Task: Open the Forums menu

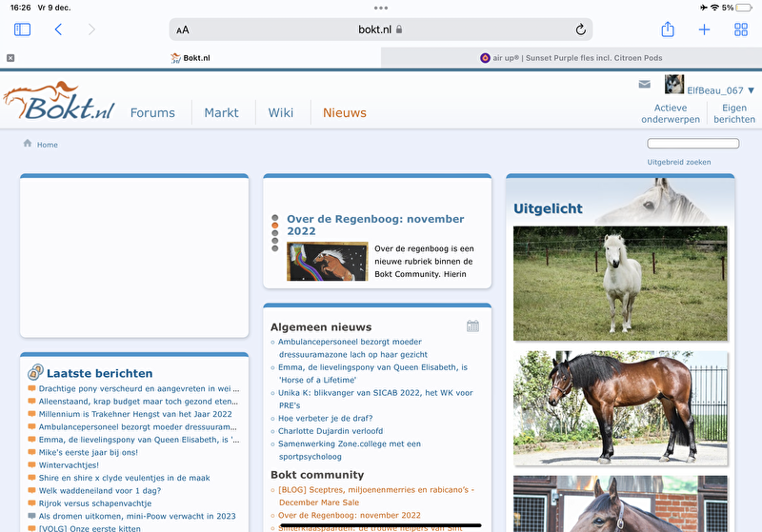Action: 152,112
